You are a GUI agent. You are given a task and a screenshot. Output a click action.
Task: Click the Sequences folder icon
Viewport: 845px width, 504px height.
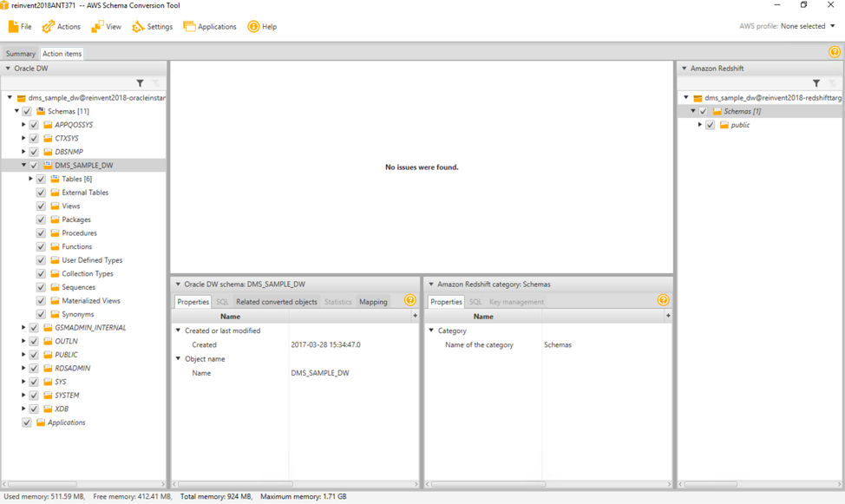[x=55, y=287]
